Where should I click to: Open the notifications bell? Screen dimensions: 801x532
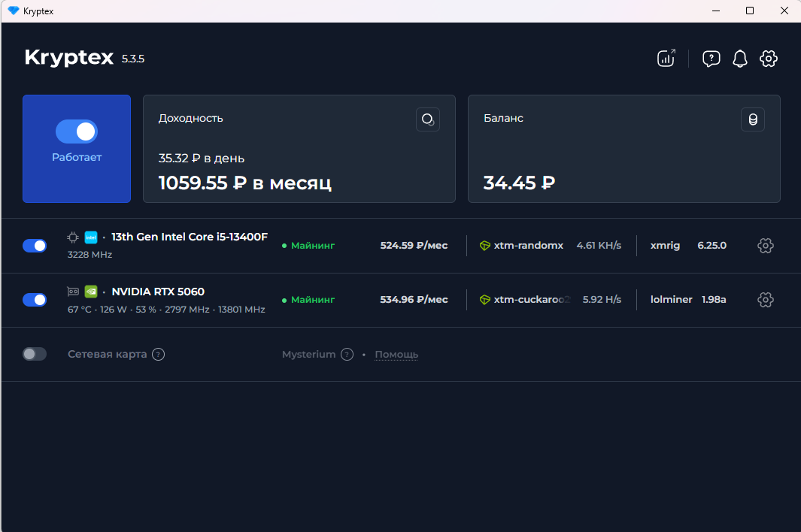(739, 59)
